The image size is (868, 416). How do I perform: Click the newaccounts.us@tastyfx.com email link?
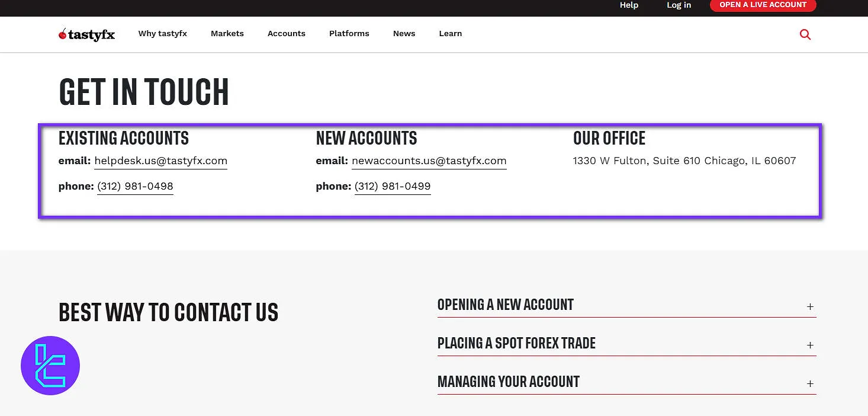click(x=429, y=161)
